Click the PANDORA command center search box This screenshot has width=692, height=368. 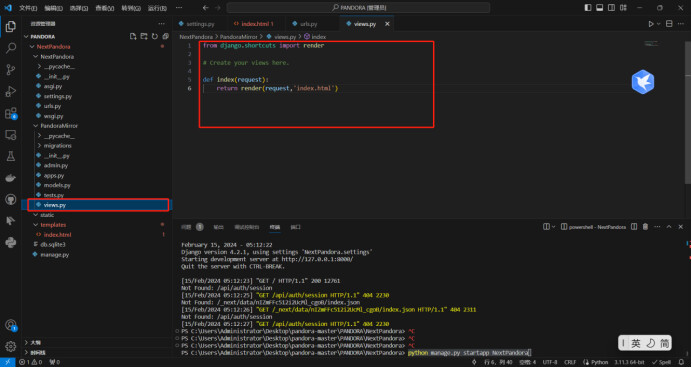point(358,8)
